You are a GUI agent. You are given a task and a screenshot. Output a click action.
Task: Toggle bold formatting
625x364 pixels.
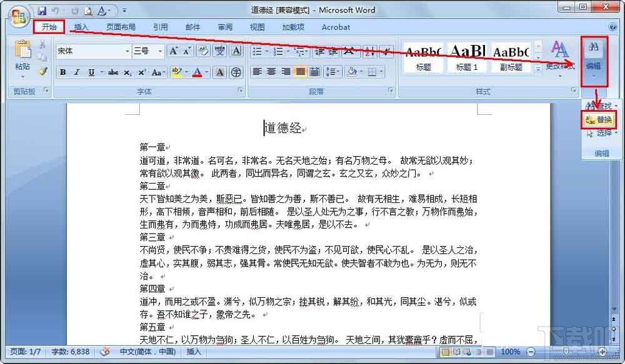click(x=62, y=72)
